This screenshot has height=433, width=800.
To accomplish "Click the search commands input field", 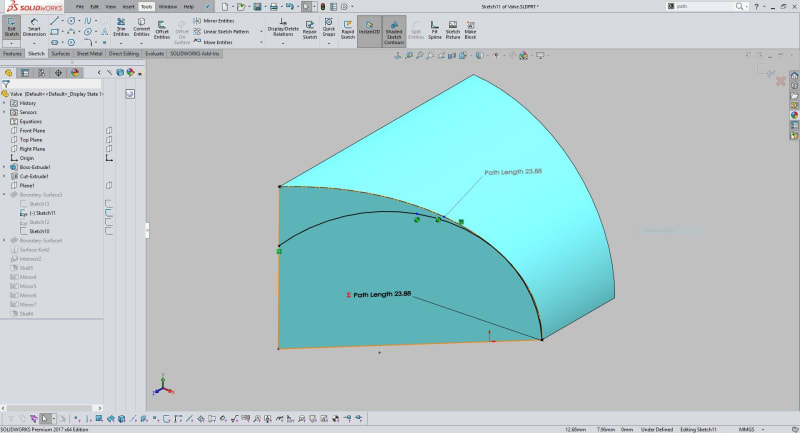I will click(x=704, y=7).
